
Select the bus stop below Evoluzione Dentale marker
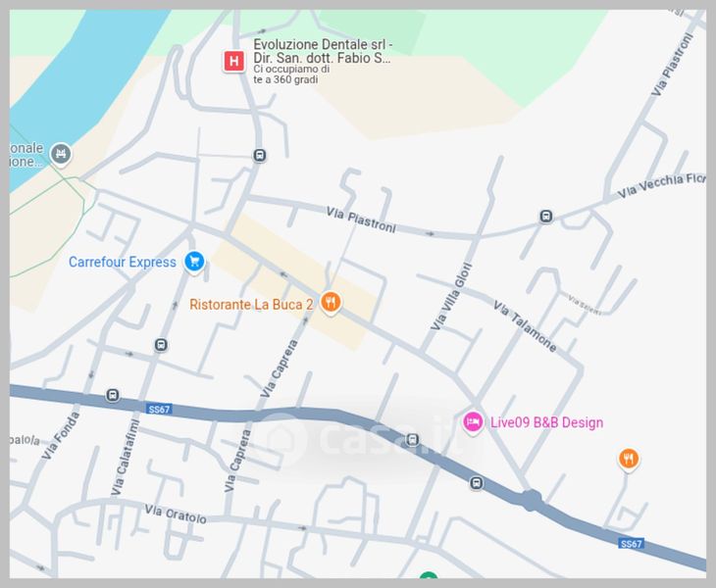(259, 155)
